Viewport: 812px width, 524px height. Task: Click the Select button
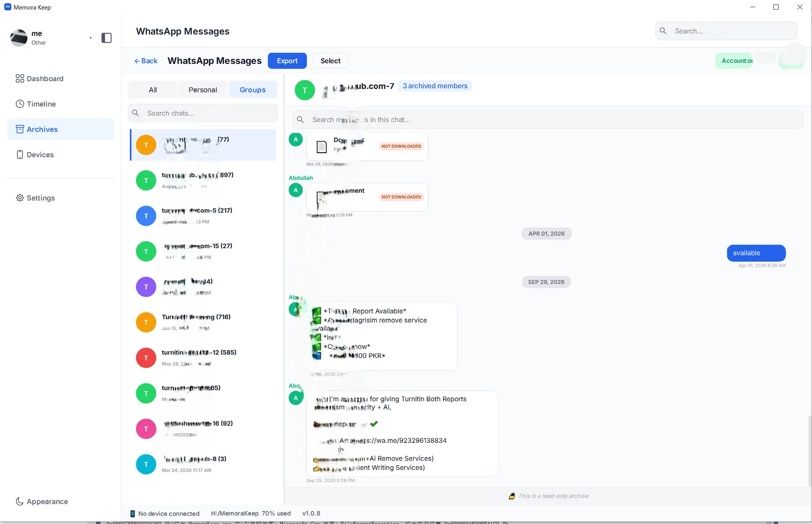coord(330,61)
